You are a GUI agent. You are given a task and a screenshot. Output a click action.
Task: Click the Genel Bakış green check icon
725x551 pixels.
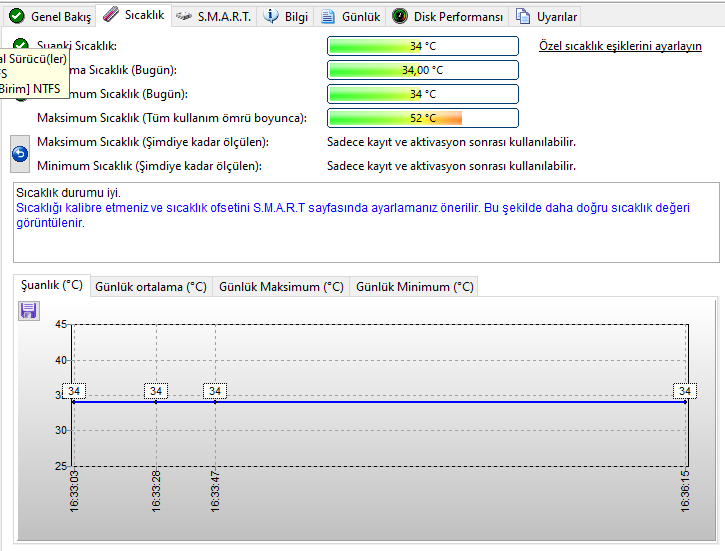(17, 16)
